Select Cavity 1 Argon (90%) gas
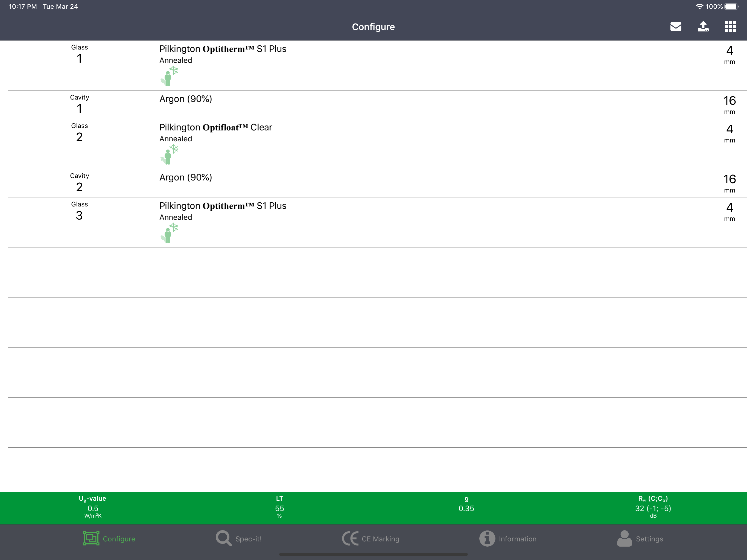 pos(186,99)
